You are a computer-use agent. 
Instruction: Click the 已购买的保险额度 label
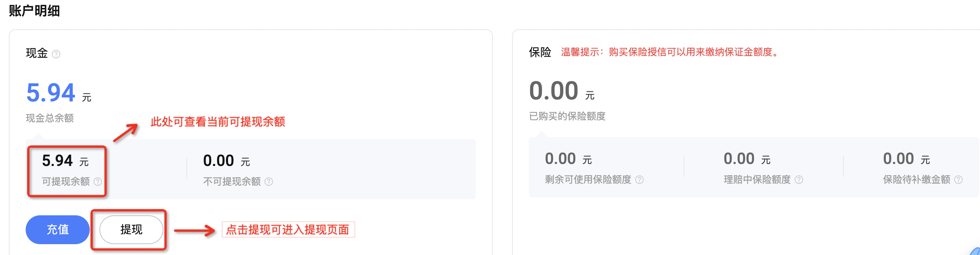(567, 116)
